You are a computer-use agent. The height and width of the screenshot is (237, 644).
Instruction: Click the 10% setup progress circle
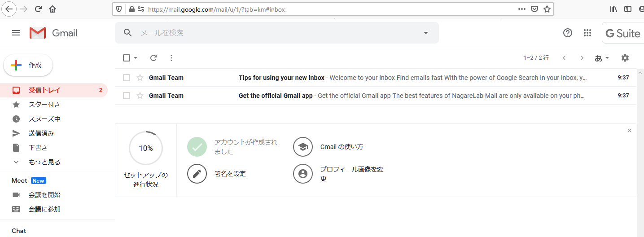(x=146, y=148)
